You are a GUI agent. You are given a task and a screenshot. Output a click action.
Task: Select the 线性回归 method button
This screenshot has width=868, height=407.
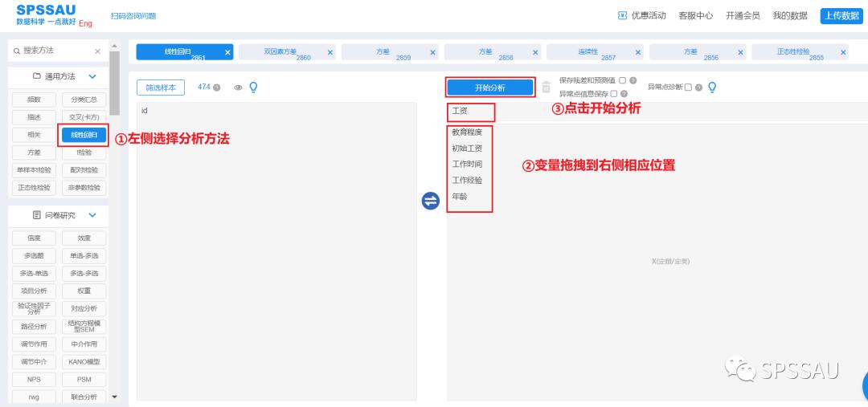pos(84,135)
